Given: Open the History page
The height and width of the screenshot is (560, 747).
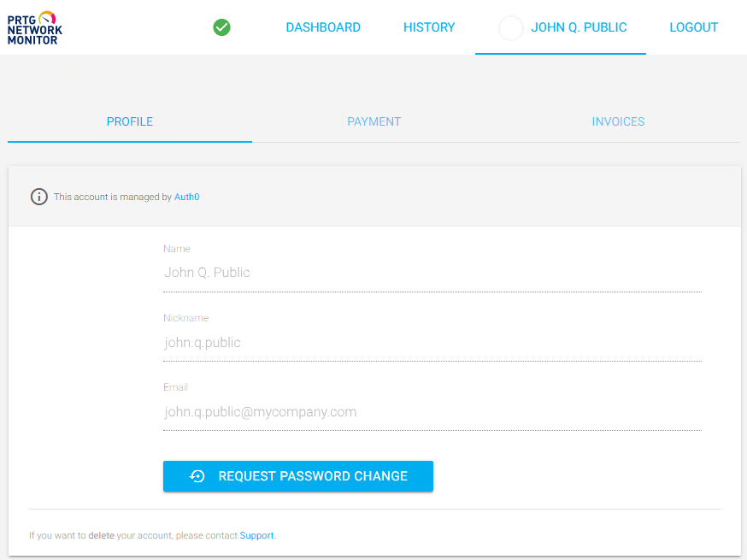Looking at the screenshot, I should pyautogui.click(x=429, y=27).
